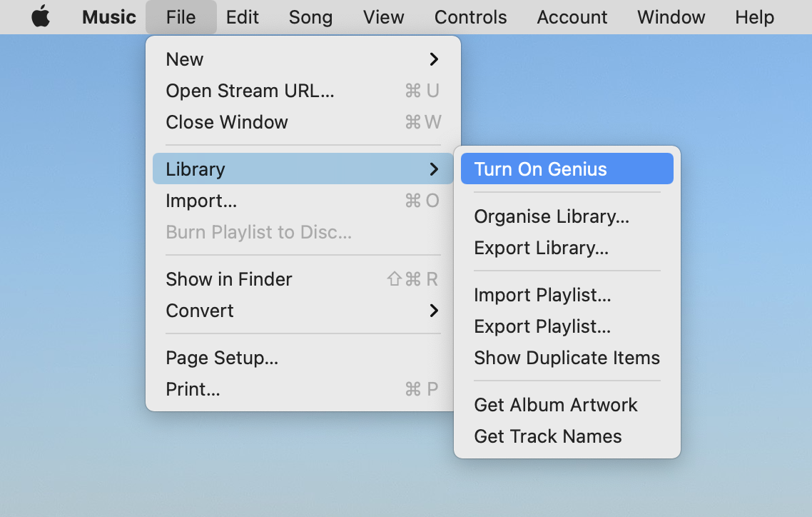Open the Help menu
Screen dimensions: 812x517
tap(754, 16)
